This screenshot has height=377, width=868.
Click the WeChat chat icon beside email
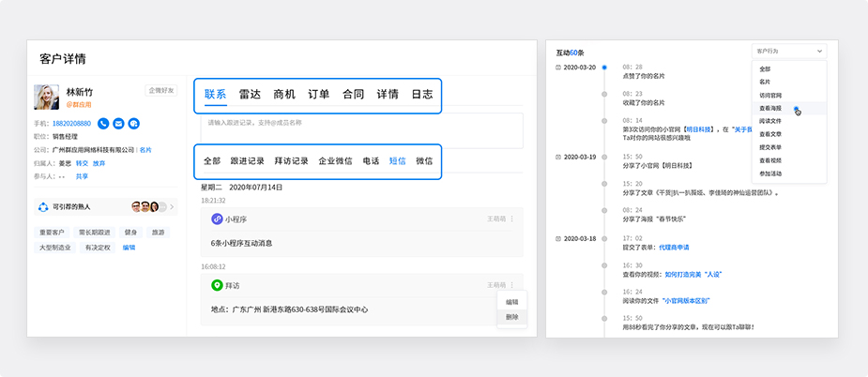coord(133,123)
